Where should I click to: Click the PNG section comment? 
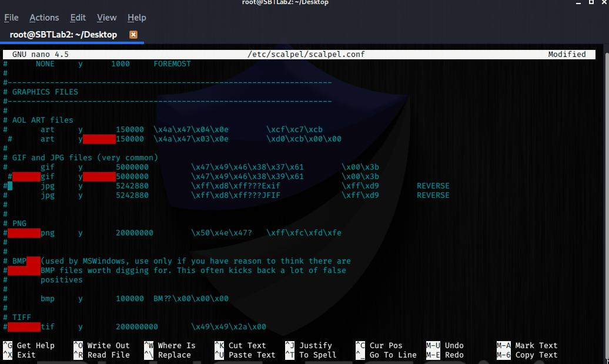pos(15,224)
